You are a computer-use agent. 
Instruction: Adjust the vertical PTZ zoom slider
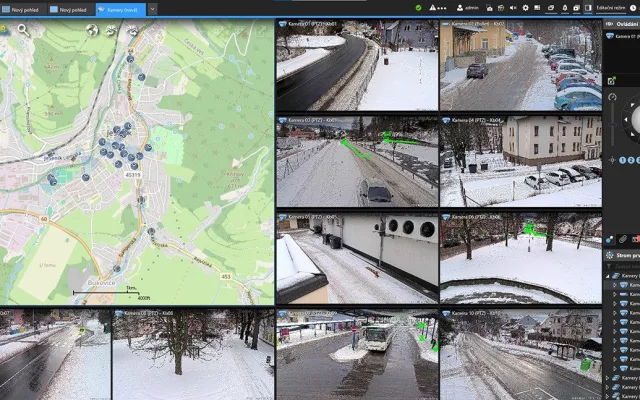(x=612, y=124)
